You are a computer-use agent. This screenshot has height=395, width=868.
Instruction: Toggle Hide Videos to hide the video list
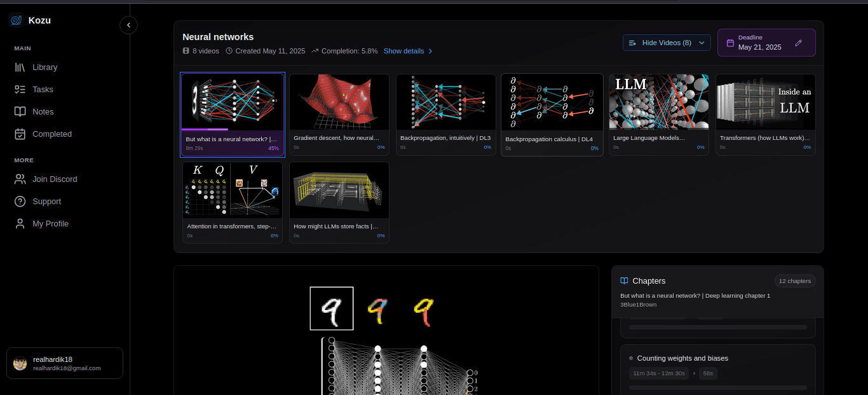[667, 42]
